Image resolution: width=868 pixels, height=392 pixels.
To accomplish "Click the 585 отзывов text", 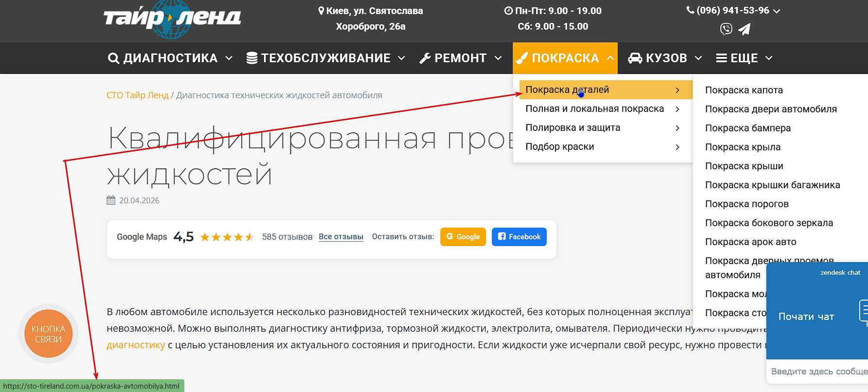I will 287,237.
